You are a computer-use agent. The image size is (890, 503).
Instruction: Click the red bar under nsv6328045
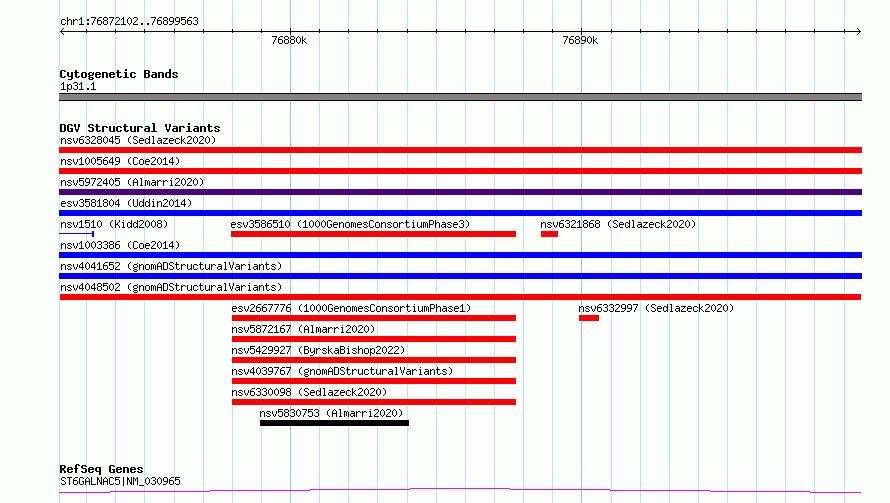click(x=460, y=150)
